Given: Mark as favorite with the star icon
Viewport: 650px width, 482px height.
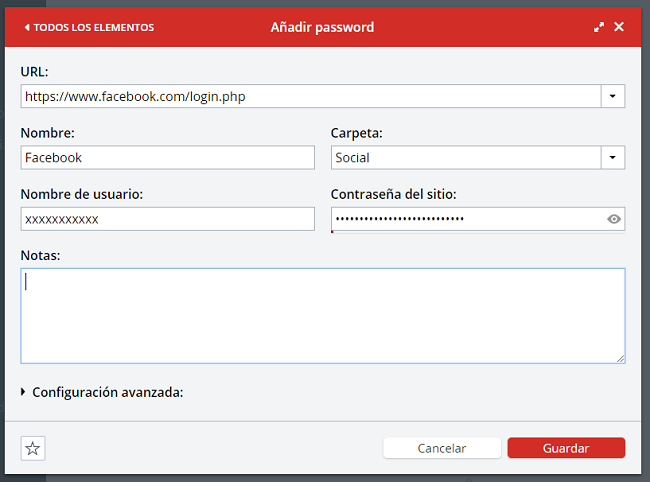Looking at the screenshot, I should 33,449.
